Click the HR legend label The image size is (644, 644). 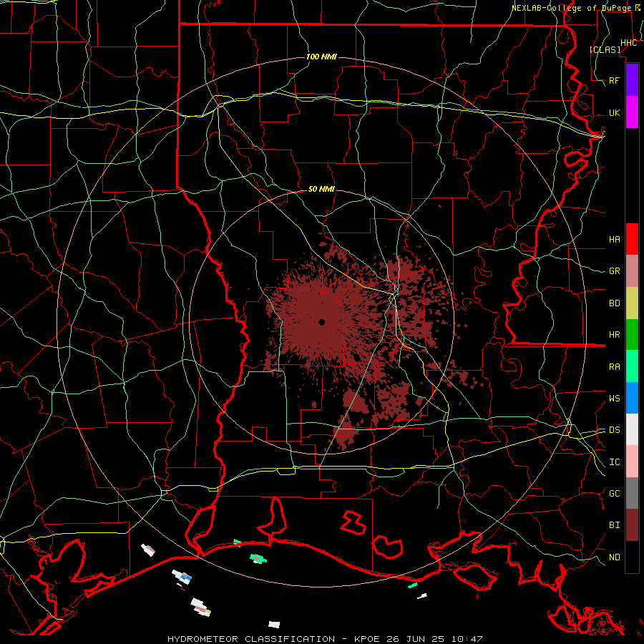pyautogui.click(x=614, y=335)
